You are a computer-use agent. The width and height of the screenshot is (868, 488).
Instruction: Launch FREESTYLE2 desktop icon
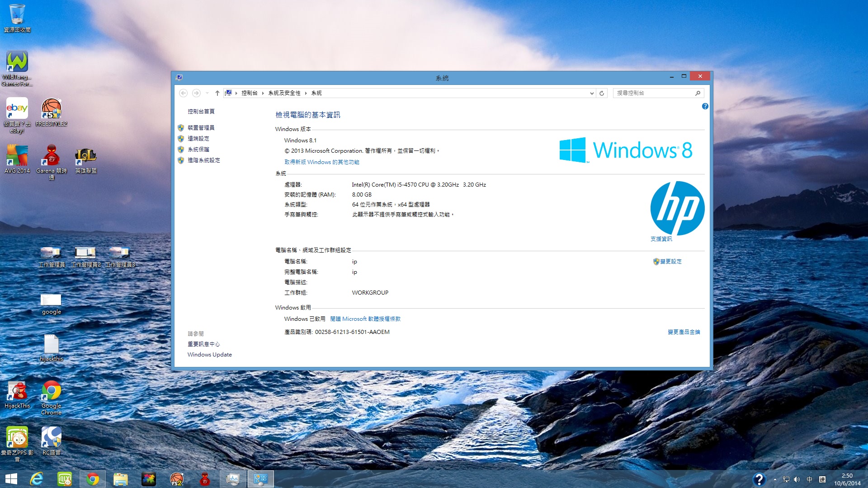(x=52, y=112)
